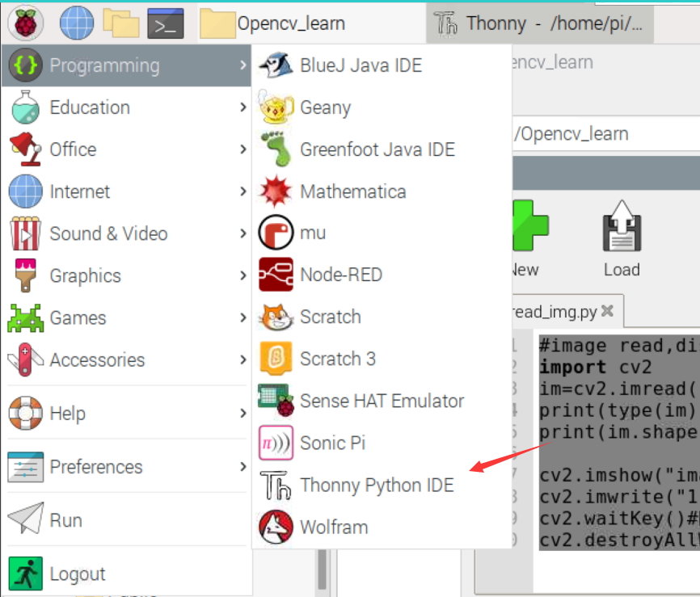Click the Node-RED icon

[x=276, y=275]
